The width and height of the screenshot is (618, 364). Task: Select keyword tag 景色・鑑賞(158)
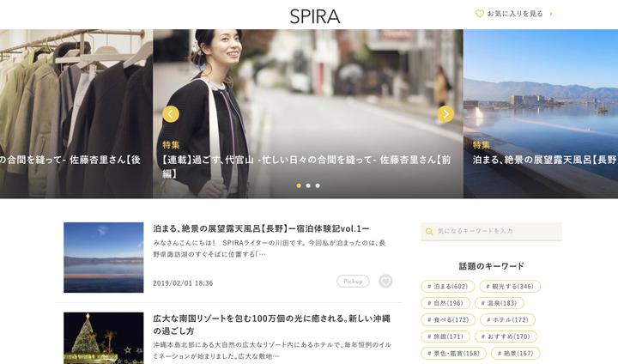(x=454, y=353)
